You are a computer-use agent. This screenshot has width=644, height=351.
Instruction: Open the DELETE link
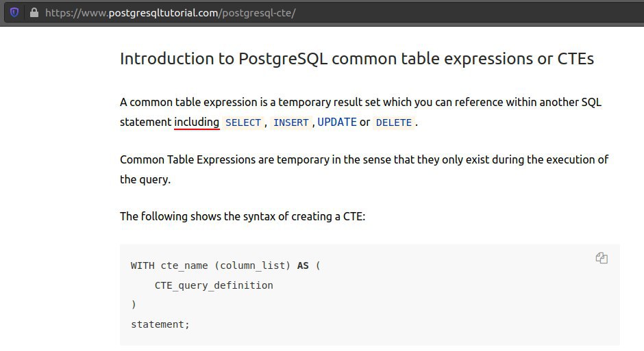pyautogui.click(x=394, y=122)
